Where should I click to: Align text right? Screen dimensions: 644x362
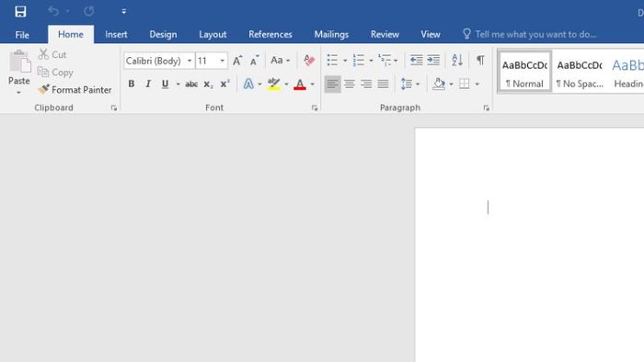(x=366, y=84)
